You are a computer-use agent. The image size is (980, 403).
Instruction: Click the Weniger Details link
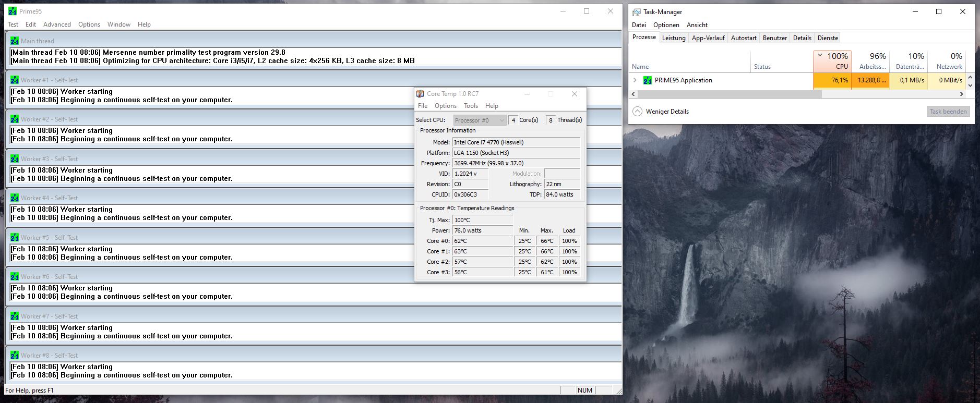[667, 112]
